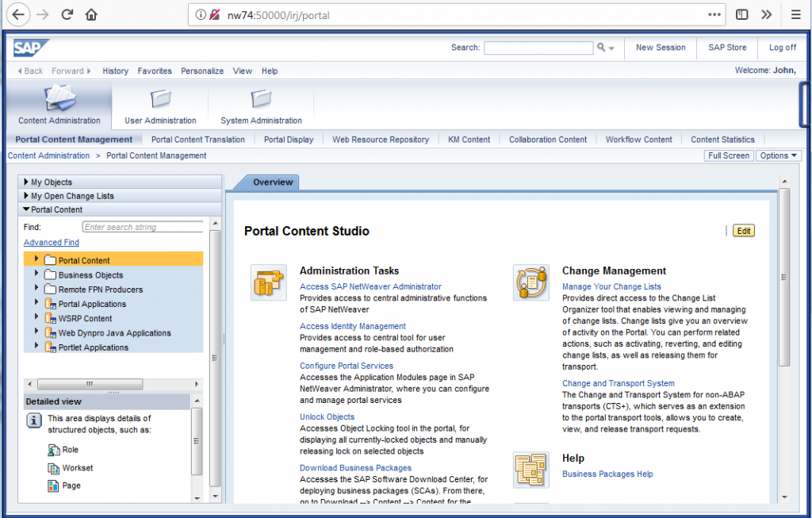Open the page actions three-dot menu
This screenshot has height=518, width=812.
pos(714,14)
